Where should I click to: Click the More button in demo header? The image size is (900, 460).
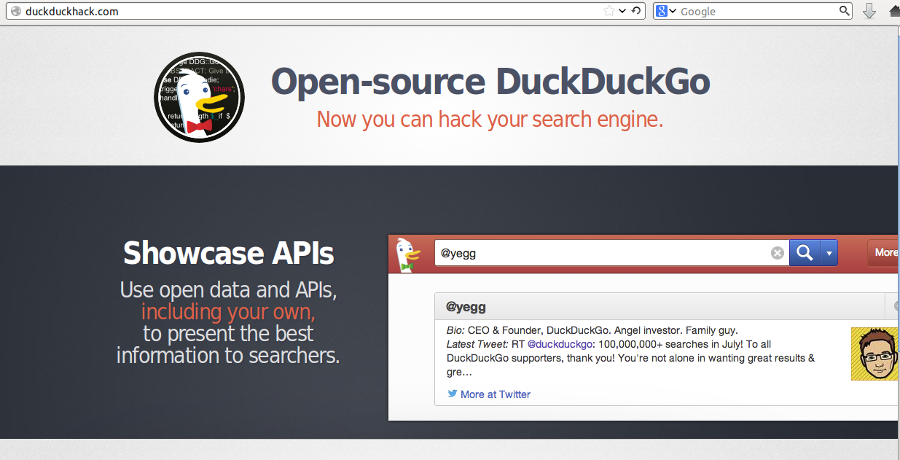click(x=884, y=253)
